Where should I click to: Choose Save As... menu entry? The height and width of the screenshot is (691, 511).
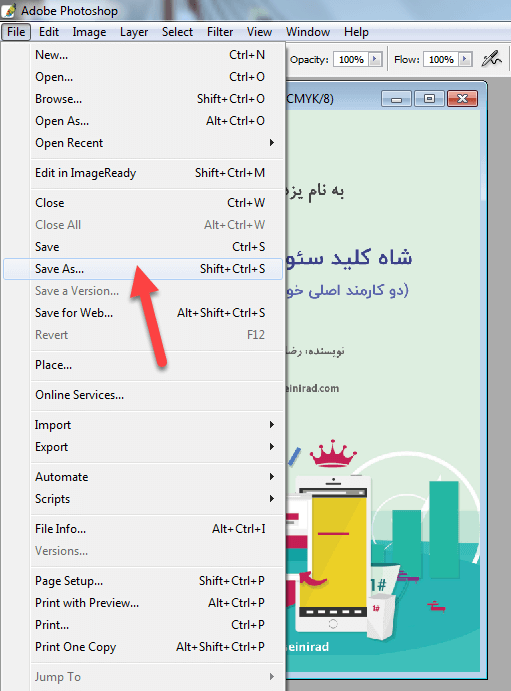143,269
